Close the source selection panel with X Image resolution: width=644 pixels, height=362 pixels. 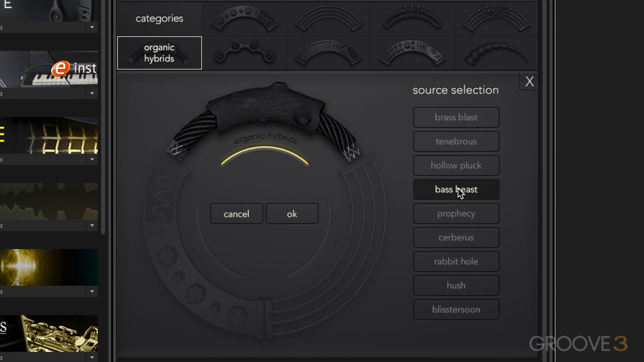pyautogui.click(x=529, y=82)
